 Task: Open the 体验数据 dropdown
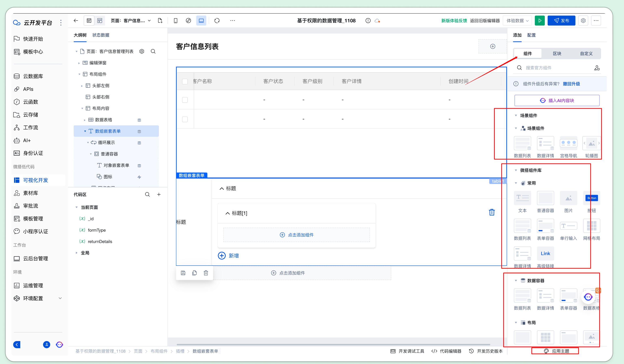coord(518,20)
